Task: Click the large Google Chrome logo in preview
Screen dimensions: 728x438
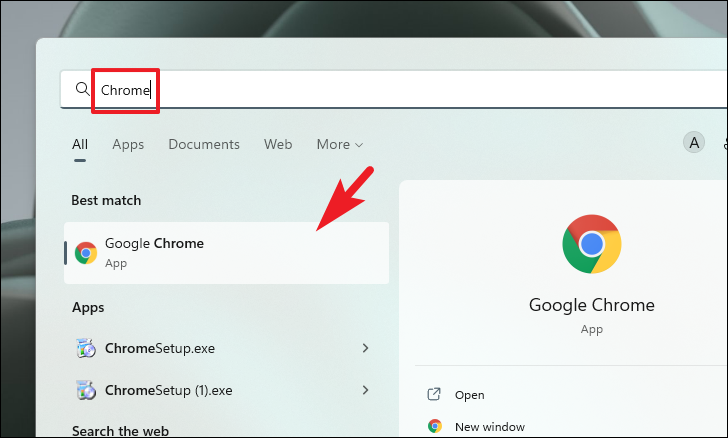Action: click(592, 244)
